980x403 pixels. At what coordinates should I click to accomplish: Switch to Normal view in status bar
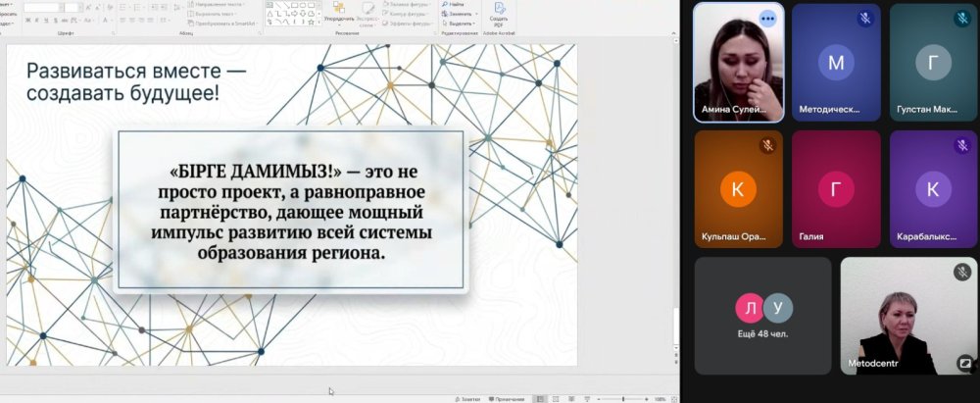point(540,399)
